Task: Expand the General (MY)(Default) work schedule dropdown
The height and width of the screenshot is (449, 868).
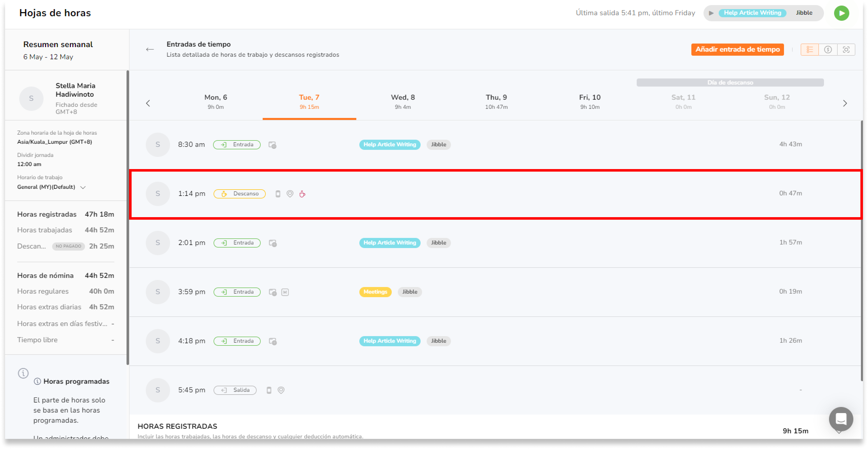Action: (x=83, y=187)
